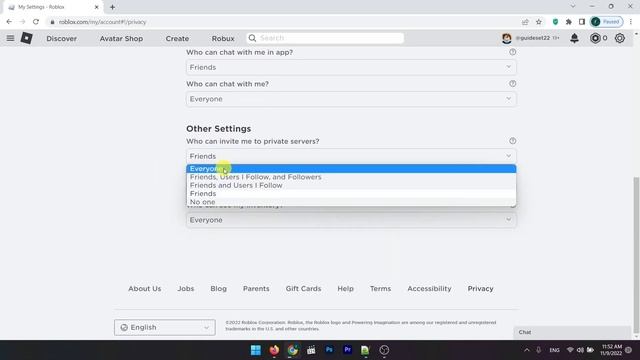Open the Chat panel bar
The width and height of the screenshot is (640, 360).
pyautogui.click(x=572, y=332)
